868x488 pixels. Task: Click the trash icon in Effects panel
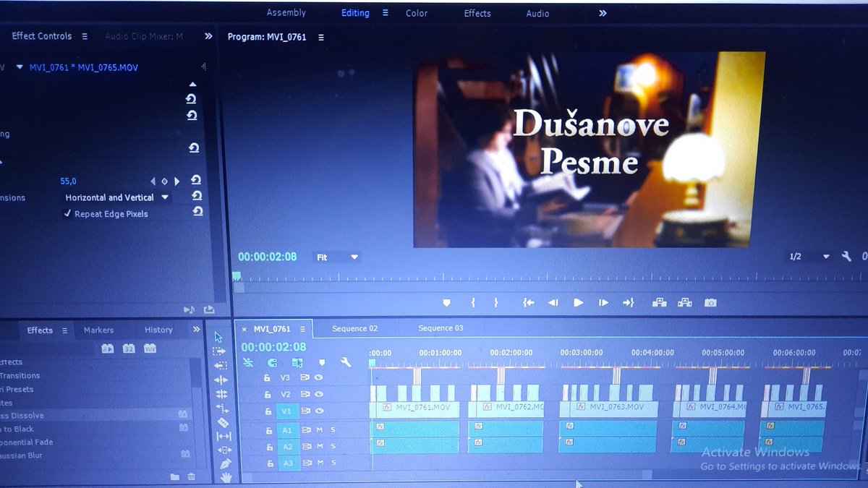[x=191, y=476]
